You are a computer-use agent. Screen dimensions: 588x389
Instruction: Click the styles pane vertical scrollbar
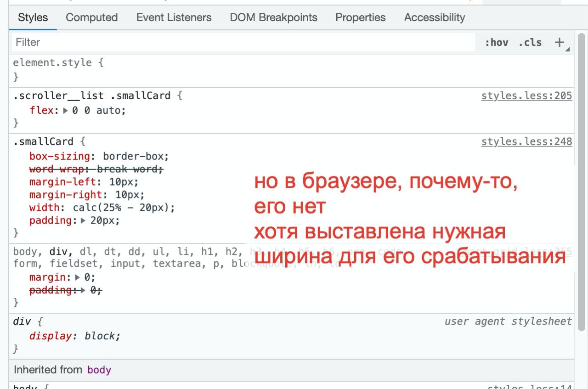coord(581,181)
